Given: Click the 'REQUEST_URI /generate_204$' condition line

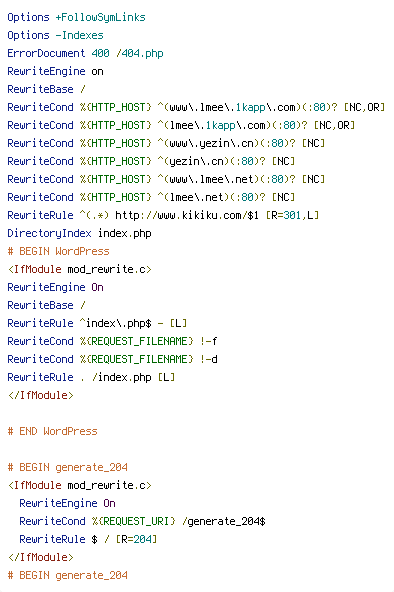Looking at the screenshot, I should tap(142, 521).
